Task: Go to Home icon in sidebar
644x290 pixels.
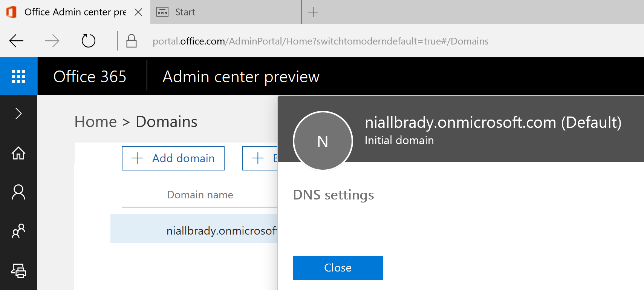Action: tap(18, 153)
